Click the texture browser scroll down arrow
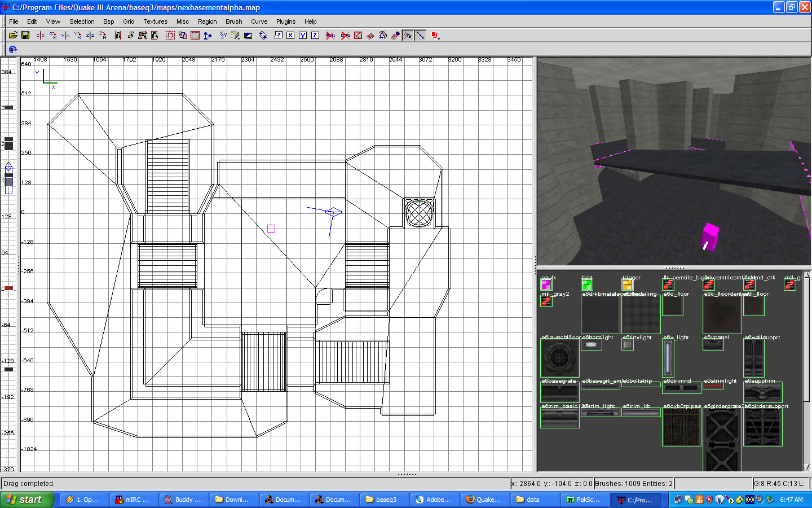 [x=806, y=467]
